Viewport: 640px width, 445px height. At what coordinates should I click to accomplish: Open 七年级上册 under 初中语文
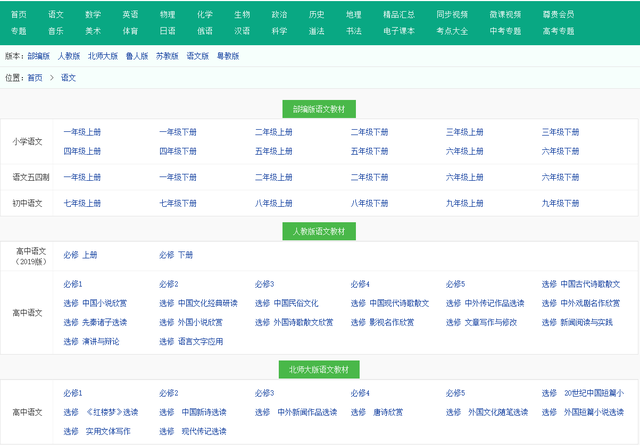click(82, 203)
